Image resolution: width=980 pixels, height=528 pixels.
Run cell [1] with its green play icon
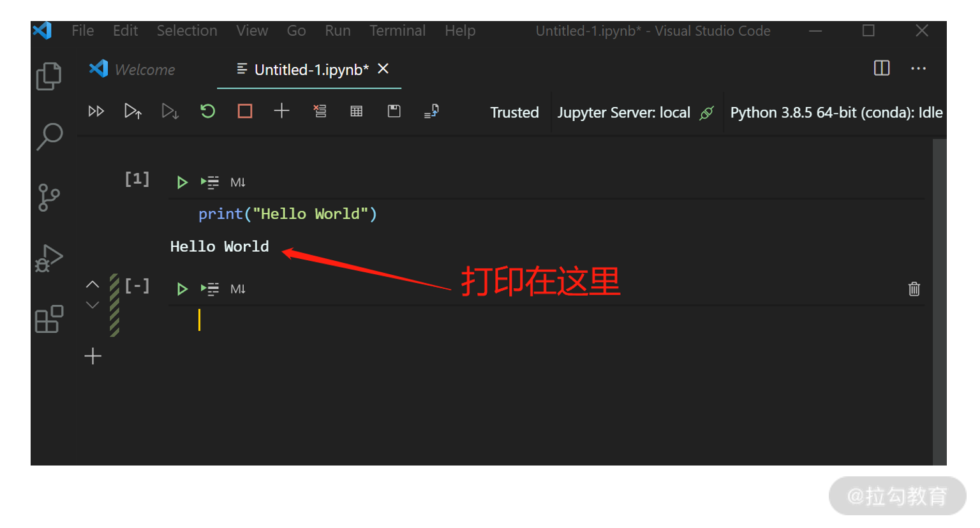click(182, 182)
